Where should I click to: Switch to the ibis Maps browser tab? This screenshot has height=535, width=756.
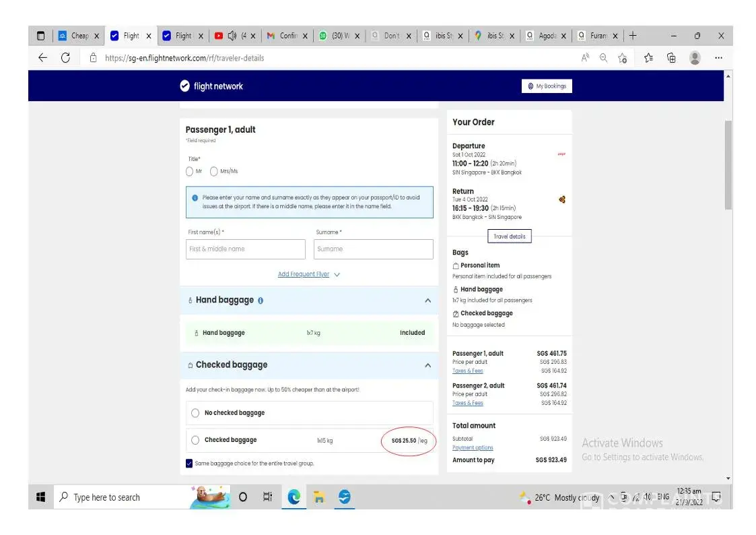(x=493, y=36)
